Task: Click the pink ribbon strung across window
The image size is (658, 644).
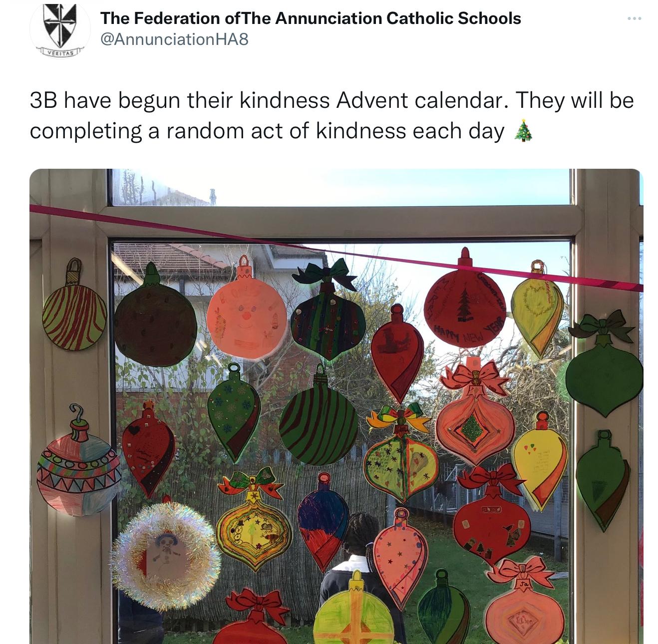Action: point(335,247)
